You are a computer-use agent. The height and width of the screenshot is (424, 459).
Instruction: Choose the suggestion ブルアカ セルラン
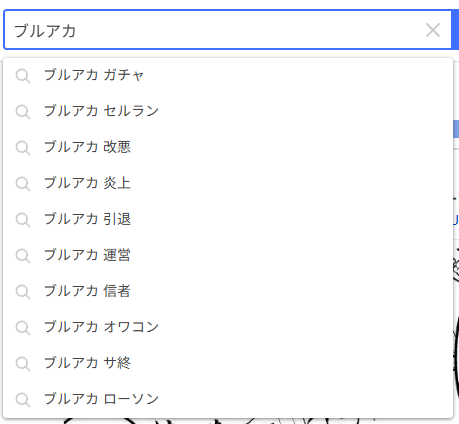tap(228, 111)
